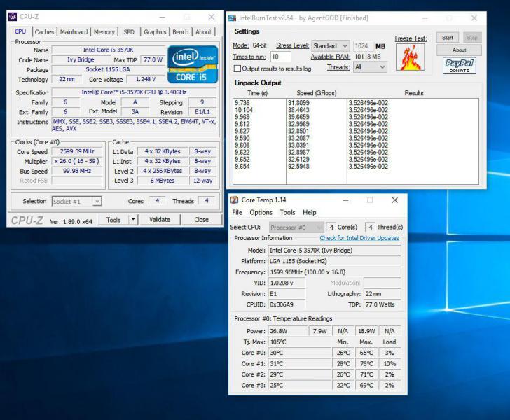
Task: Click the CPU-Z title bar icon
Action: point(13,17)
